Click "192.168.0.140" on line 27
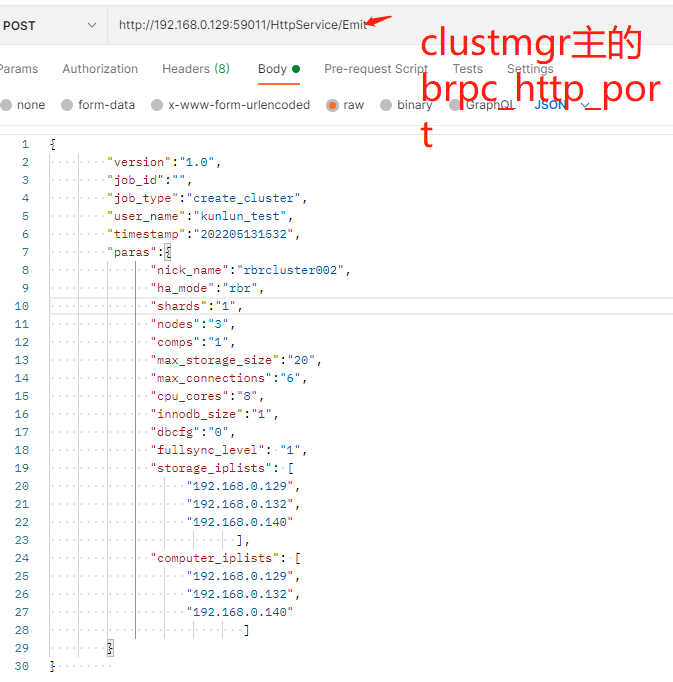Screen dimensions: 673x682 (x=240, y=612)
